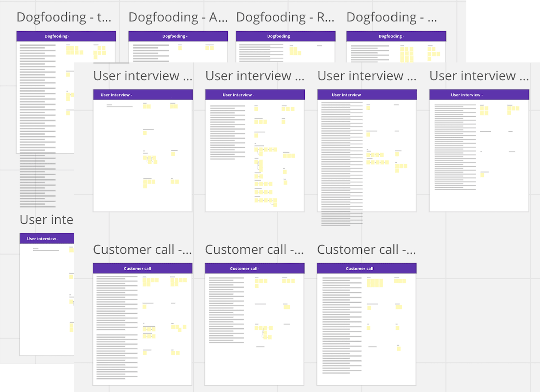Click transcript text in the leftmost Customer call frame

(117, 328)
